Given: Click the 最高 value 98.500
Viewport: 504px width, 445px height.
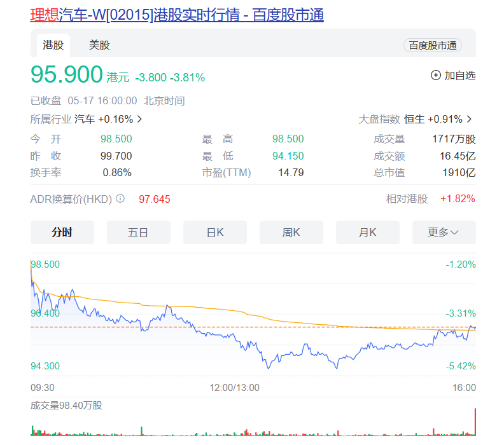Looking at the screenshot, I should click(x=288, y=139).
